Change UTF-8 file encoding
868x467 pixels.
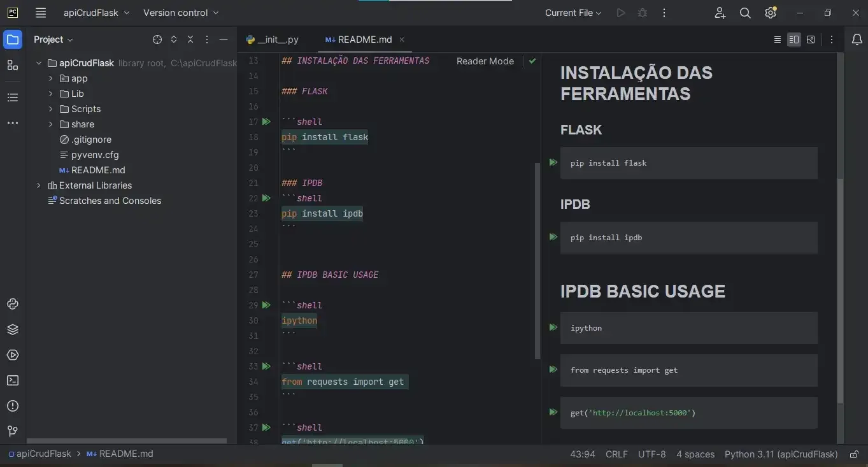click(x=652, y=454)
